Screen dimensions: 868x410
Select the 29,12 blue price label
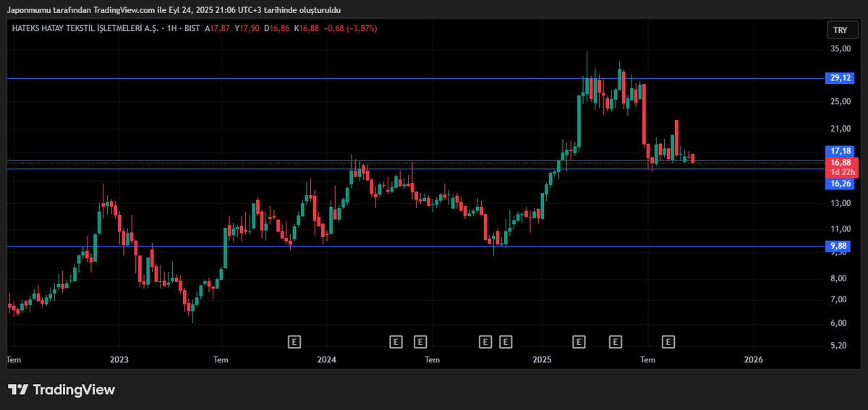point(840,78)
